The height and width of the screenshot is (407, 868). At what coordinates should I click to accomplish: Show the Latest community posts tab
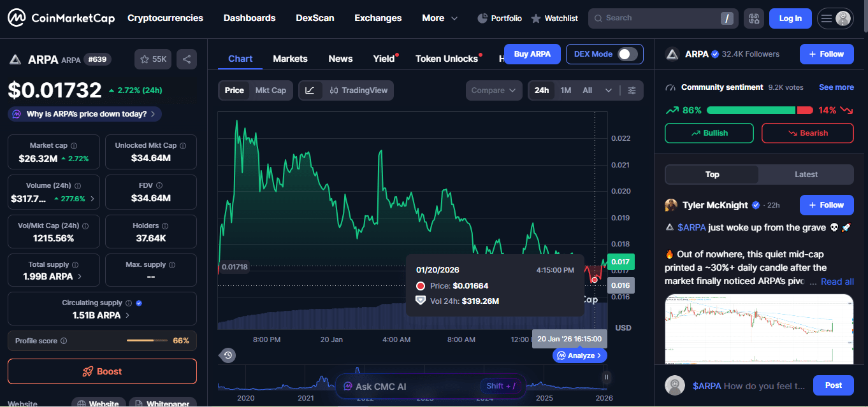click(806, 175)
